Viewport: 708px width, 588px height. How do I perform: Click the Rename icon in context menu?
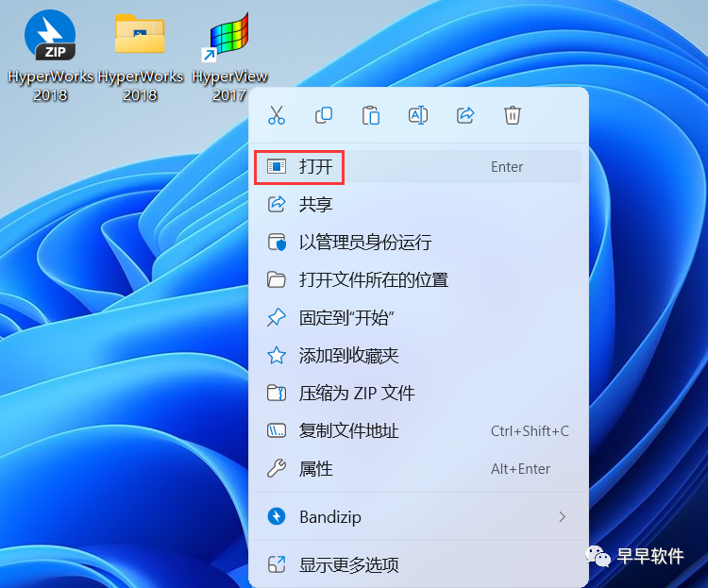tap(418, 115)
